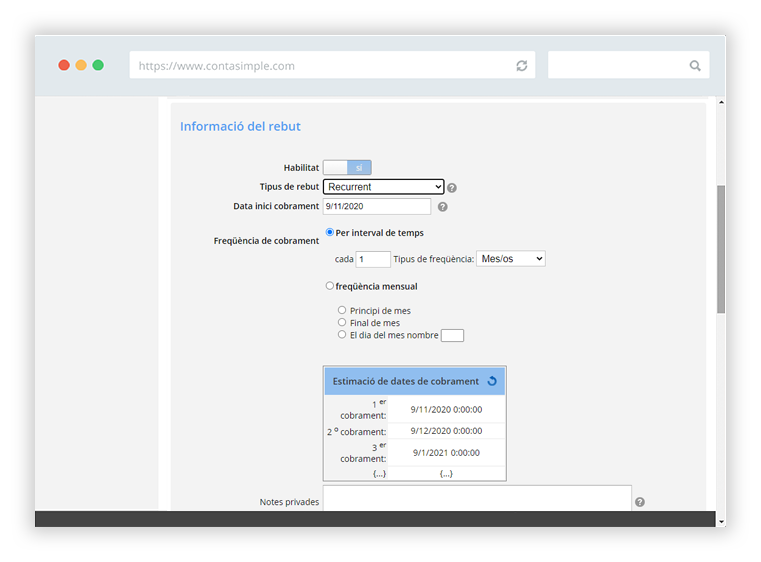The image size is (761, 562).
Task: Click the Freqüència de cobrament label
Action: click(x=266, y=241)
